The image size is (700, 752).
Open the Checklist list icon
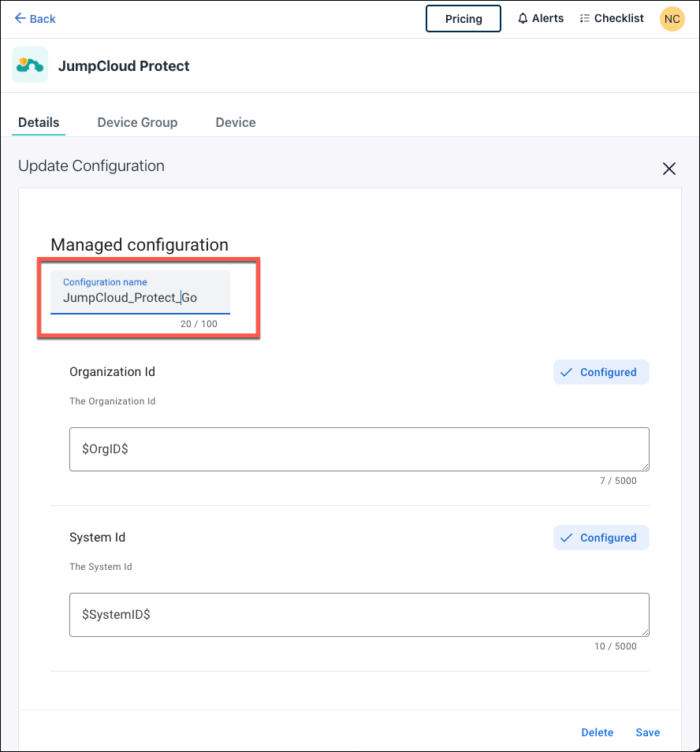coord(584,18)
